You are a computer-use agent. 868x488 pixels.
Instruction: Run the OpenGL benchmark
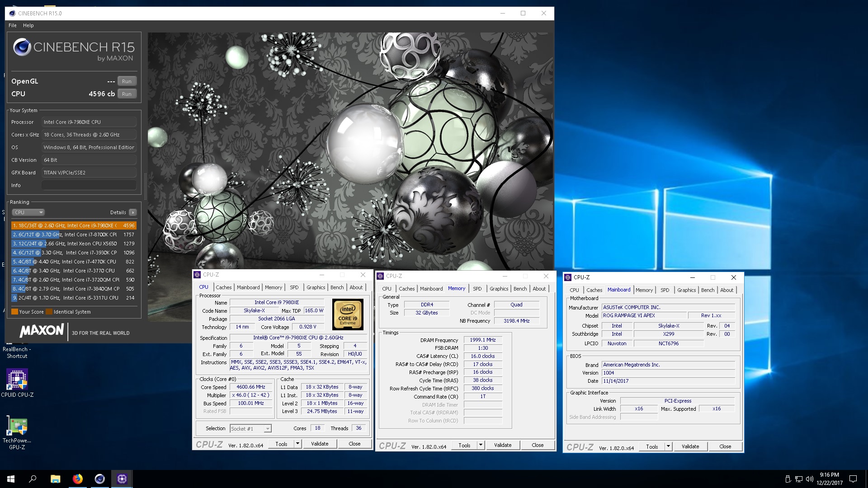pyautogui.click(x=127, y=81)
